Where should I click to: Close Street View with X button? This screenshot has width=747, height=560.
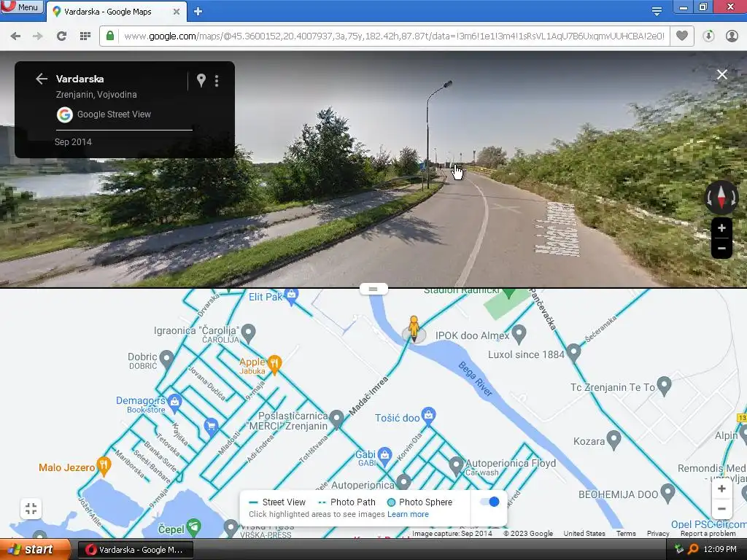tap(722, 74)
